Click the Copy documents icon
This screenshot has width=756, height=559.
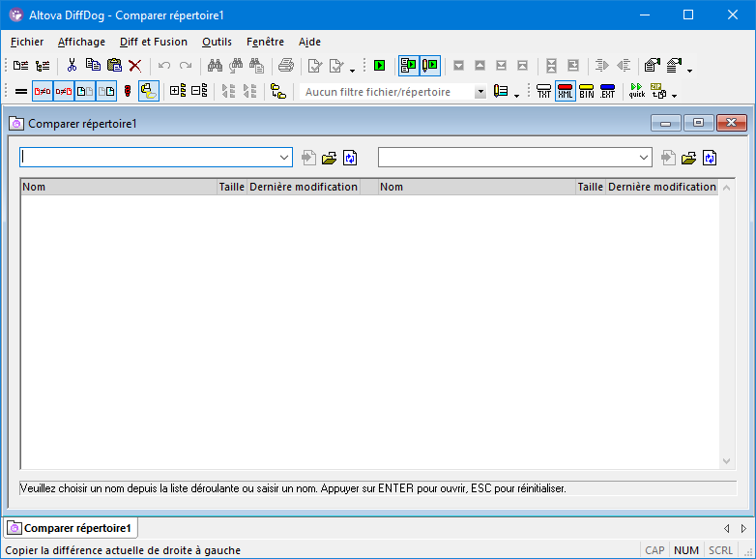tap(93, 66)
